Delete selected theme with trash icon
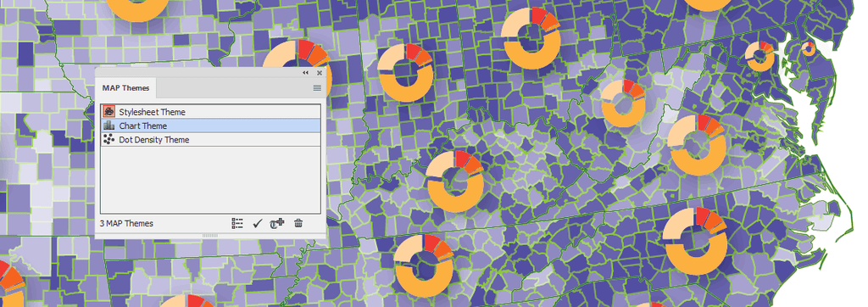The image size is (868, 307). pos(298,223)
